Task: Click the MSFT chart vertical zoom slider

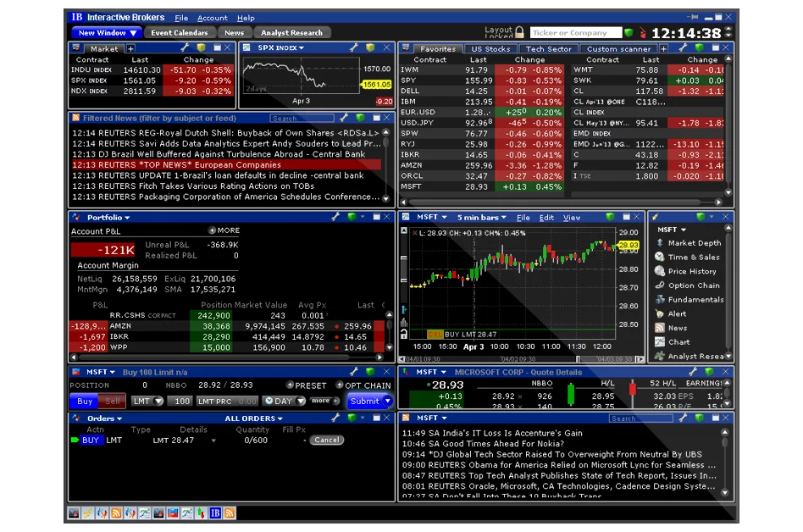Action: click(x=404, y=269)
